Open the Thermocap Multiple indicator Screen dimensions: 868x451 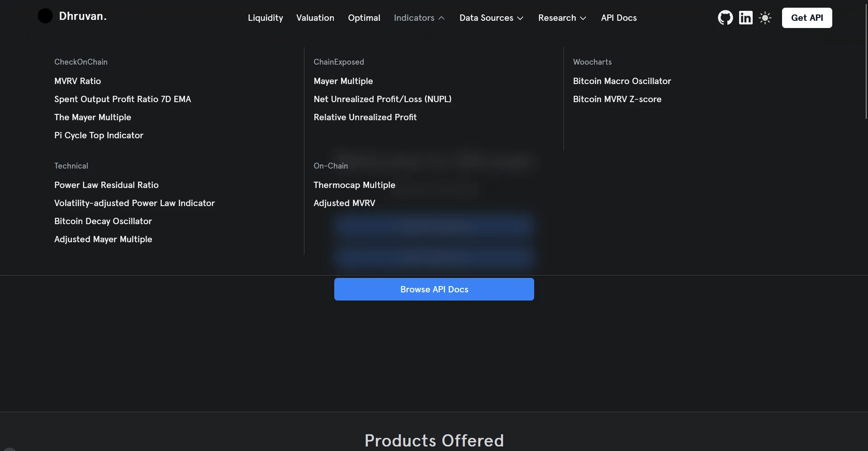click(x=354, y=185)
